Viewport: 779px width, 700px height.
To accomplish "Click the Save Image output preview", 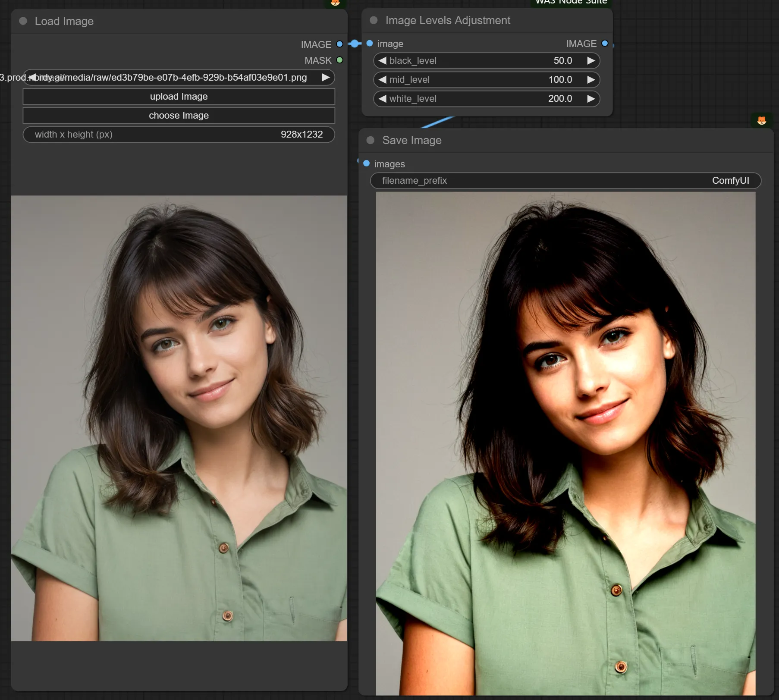I will tap(565, 443).
